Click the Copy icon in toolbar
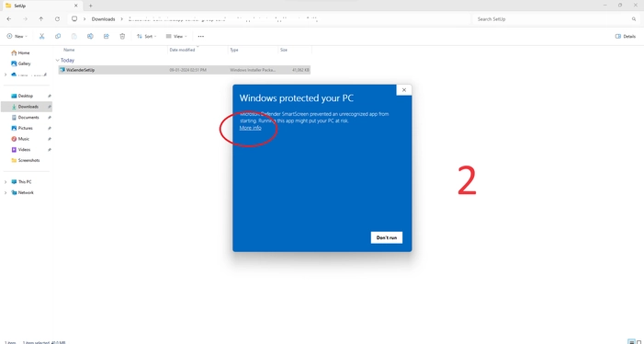This screenshot has width=644, height=344. 58,36
